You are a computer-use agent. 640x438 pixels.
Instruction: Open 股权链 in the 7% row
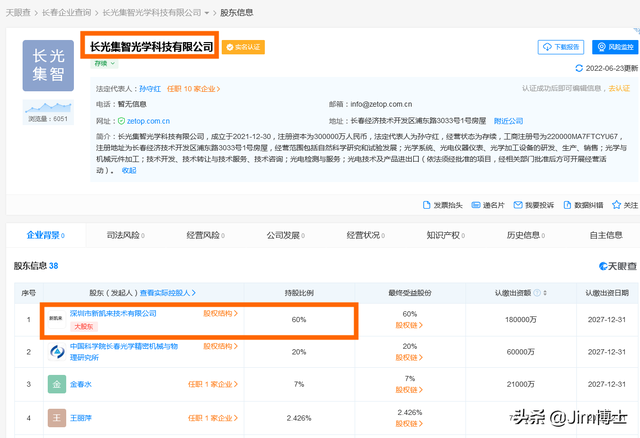pos(409,390)
